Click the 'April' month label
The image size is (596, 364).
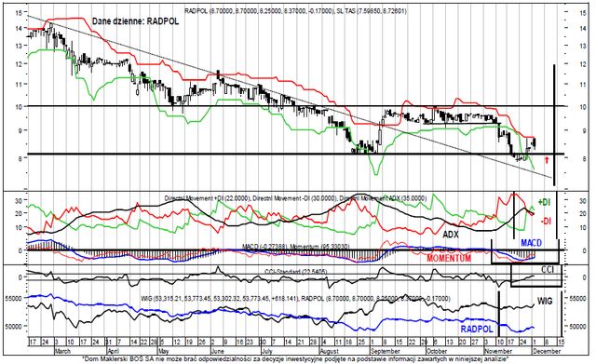click(114, 351)
